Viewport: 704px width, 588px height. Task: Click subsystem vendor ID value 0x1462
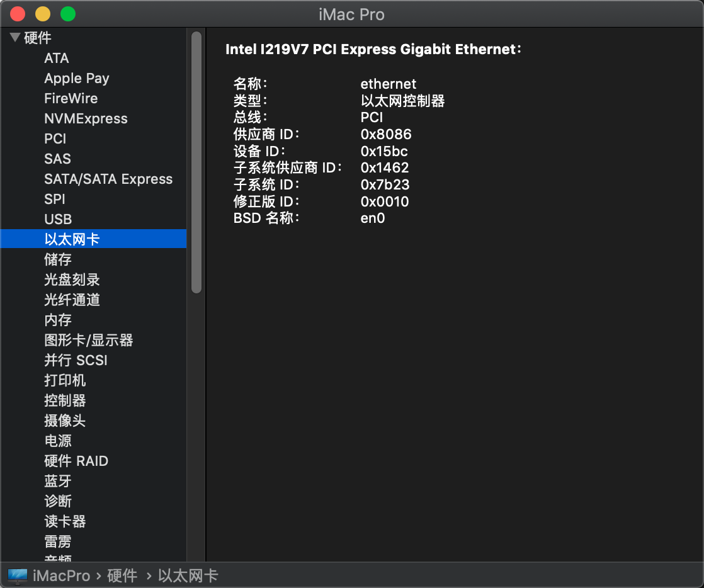[x=385, y=168]
